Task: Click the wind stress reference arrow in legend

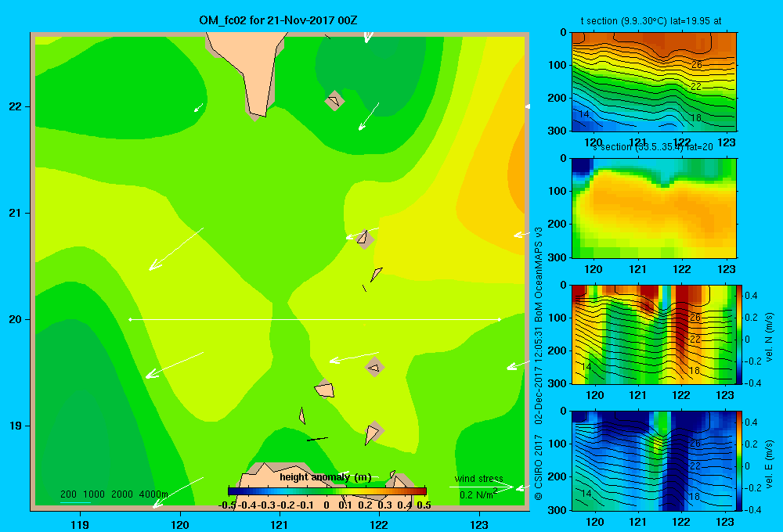Action: [482, 487]
